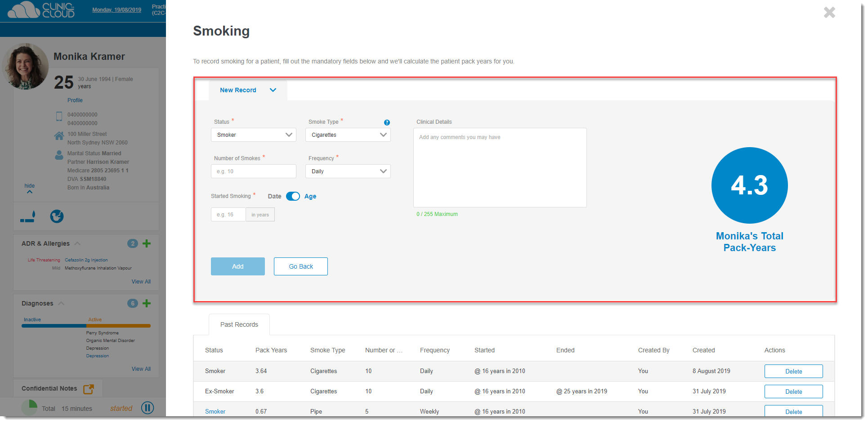Click Cefazolin 2g Injection allergy entry
The width and height of the screenshot is (868, 423).
86,260
